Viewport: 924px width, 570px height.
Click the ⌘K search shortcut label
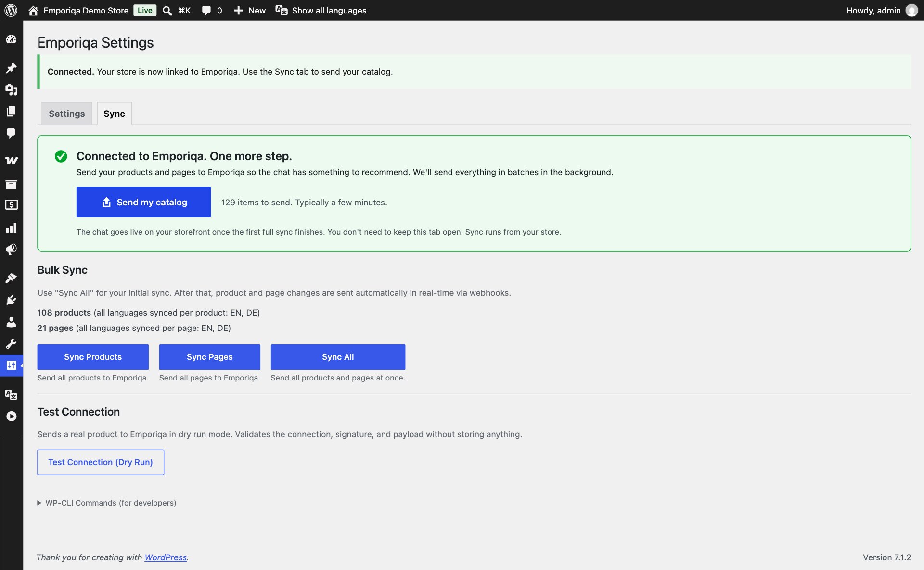click(184, 11)
